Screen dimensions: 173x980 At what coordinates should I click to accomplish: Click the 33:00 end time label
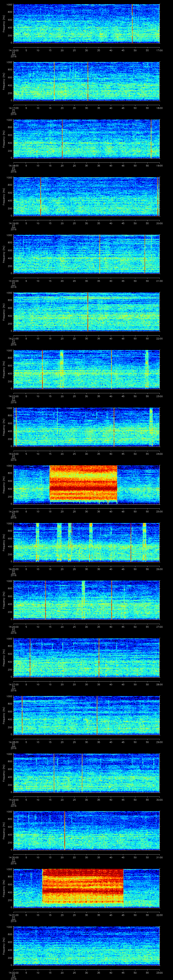[x=159, y=972]
